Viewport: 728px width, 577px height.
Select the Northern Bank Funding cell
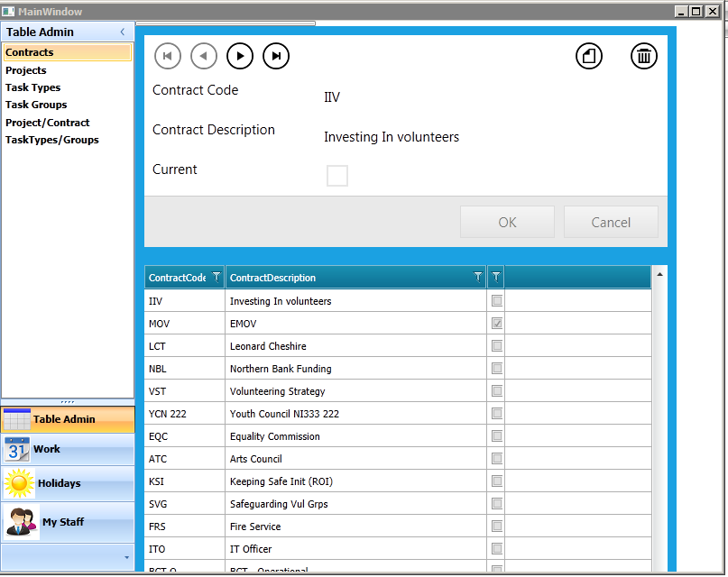pyautogui.click(x=356, y=368)
